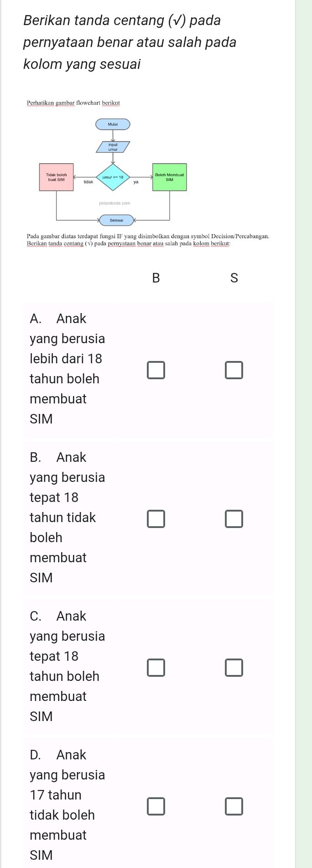Click the umur >= 18 decision diamond

(x=112, y=177)
